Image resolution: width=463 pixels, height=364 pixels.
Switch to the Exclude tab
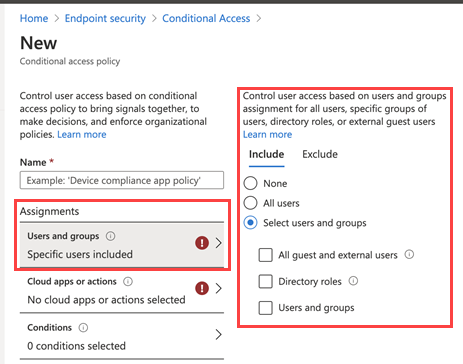tap(320, 154)
